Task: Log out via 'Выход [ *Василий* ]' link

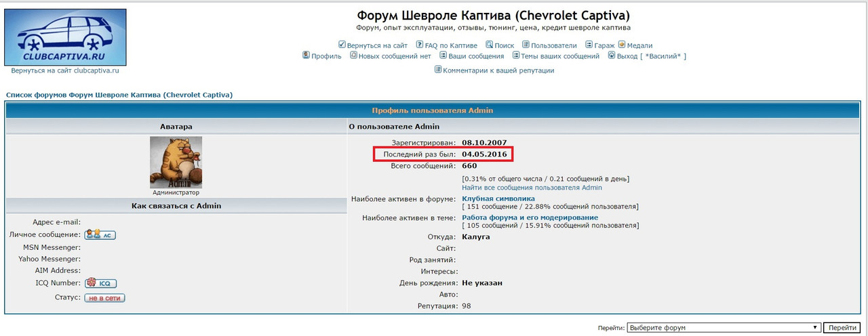Action: point(652,56)
